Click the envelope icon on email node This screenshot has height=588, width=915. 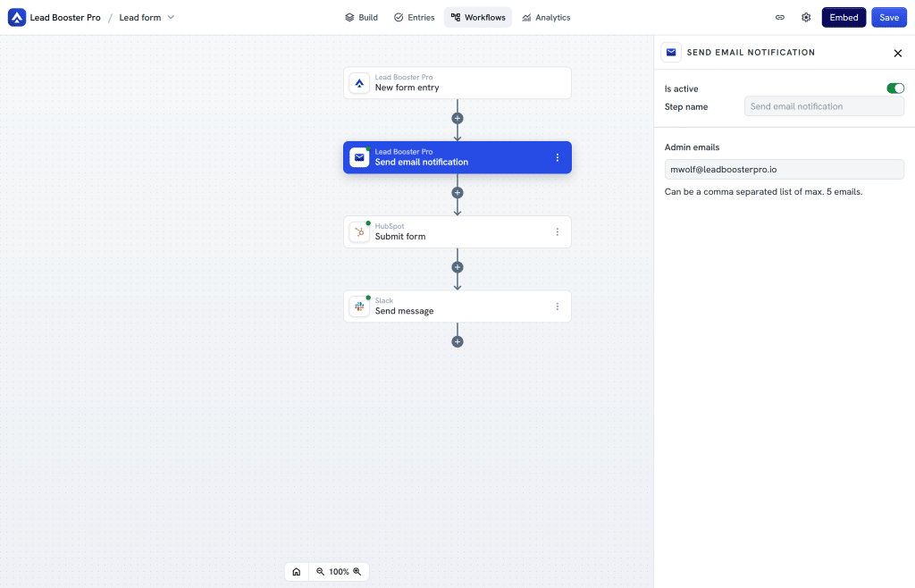359,157
